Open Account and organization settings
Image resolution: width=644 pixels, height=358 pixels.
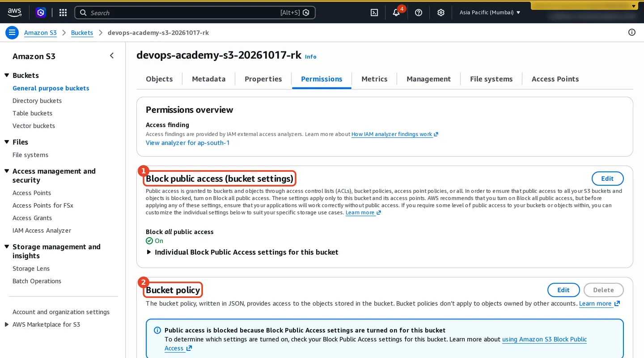click(61, 312)
